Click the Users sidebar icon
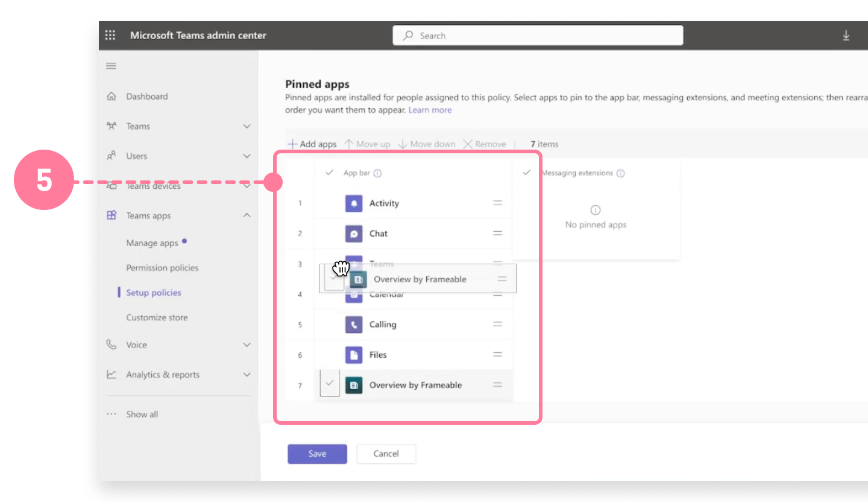The height and width of the screenshot is (502, 868). 111,156
